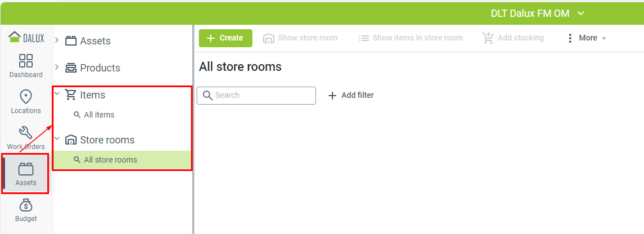Select the Assets sidebar icon

pos(26,169)
